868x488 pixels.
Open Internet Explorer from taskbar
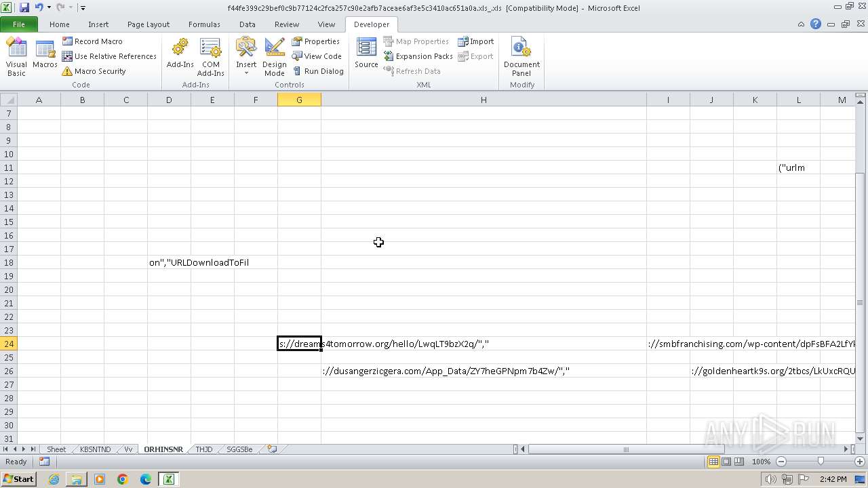coord(54,479)
